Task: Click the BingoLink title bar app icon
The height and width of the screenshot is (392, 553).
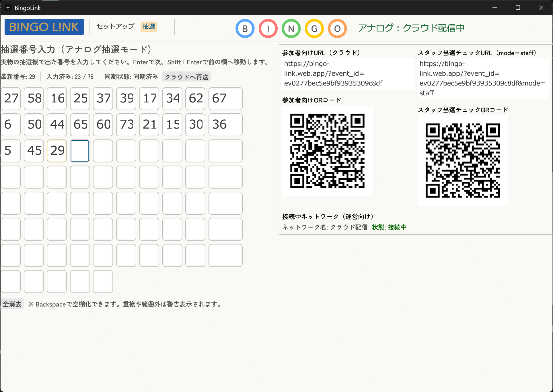Action: coord(8,7)
